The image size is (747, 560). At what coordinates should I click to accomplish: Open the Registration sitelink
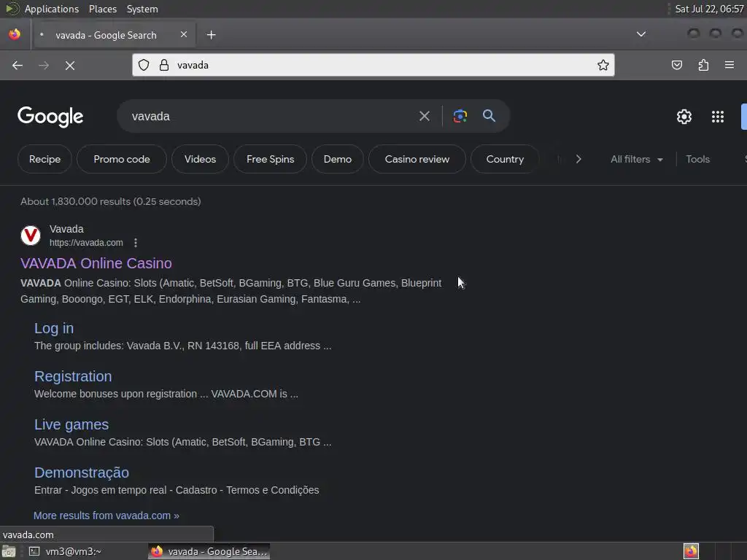(73, 376)
